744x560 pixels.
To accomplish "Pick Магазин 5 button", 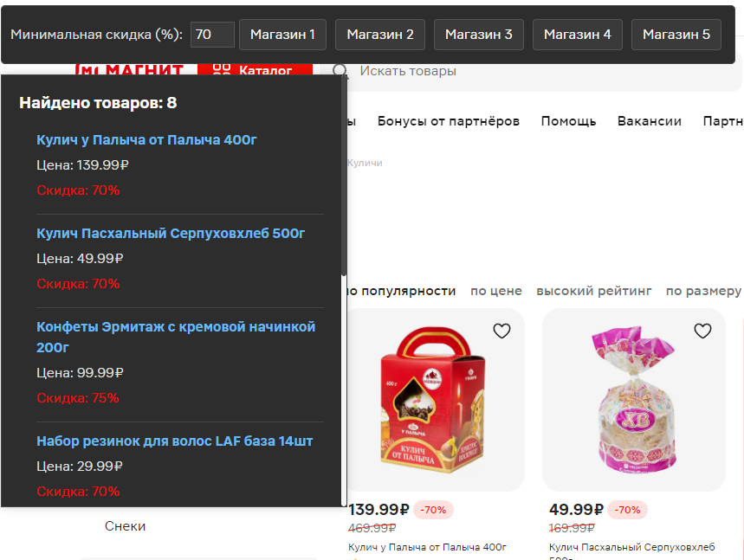I will (676, 35).
